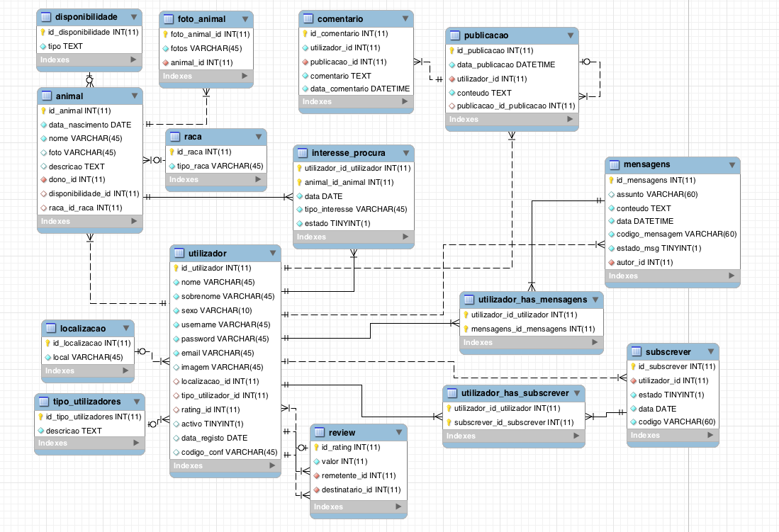Image resolution: width=779 pixels, height=532 pixels.
Task: Expand the Indexes section of the utilizador table
Action: pyautogui.click(x=271, y=466)
